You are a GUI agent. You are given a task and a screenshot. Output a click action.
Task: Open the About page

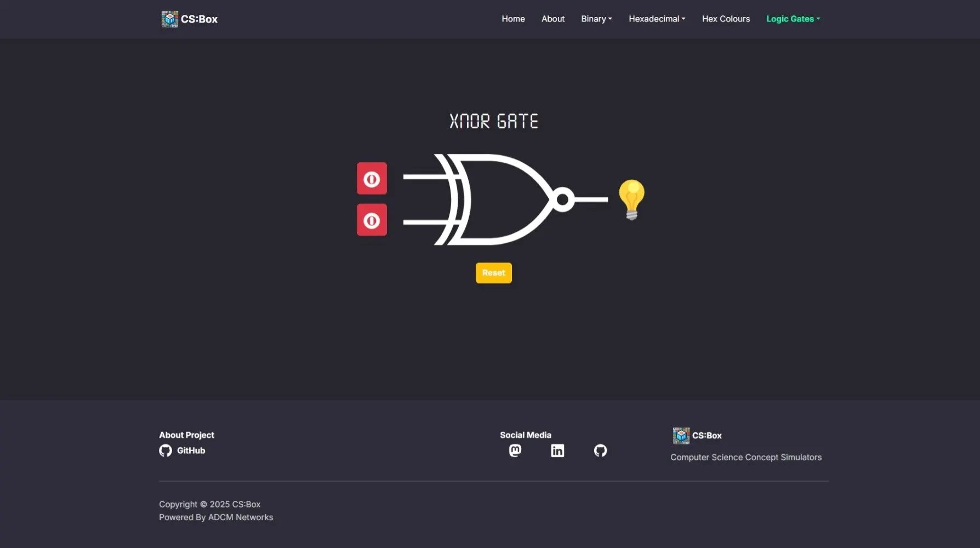point(552,19)
